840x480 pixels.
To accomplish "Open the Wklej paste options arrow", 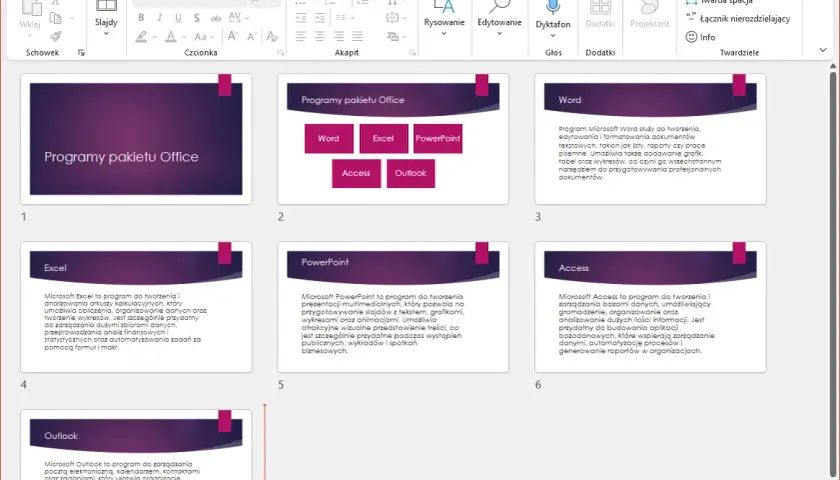I will (x=30, y=36).
